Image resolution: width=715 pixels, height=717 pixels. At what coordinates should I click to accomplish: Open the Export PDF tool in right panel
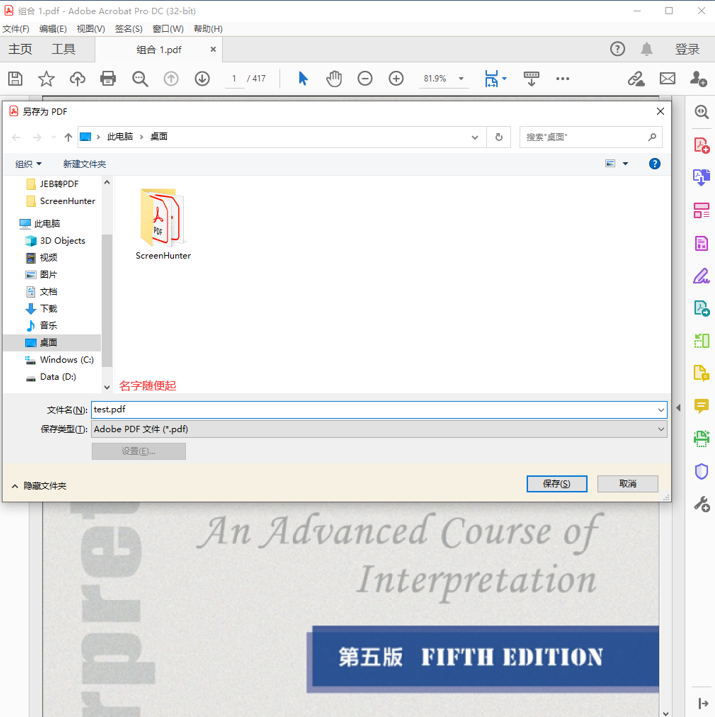point(701,177)
